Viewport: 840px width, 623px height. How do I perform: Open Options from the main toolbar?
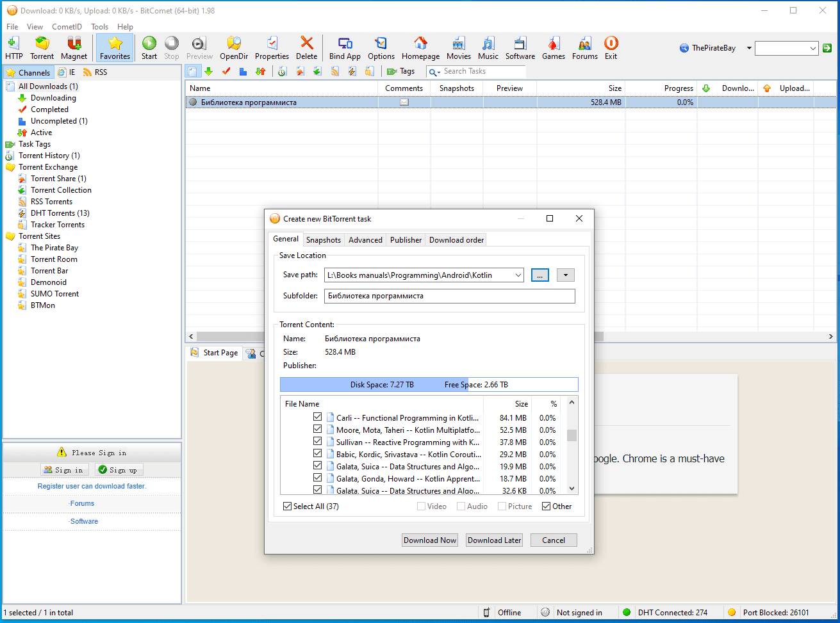pos(381,48)
